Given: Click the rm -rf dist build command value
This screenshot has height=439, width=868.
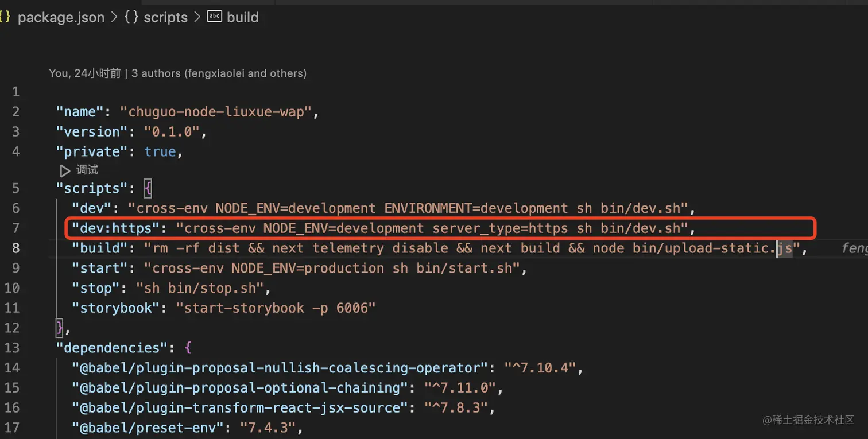Looking at the screenshot, I should pos(471,248).
